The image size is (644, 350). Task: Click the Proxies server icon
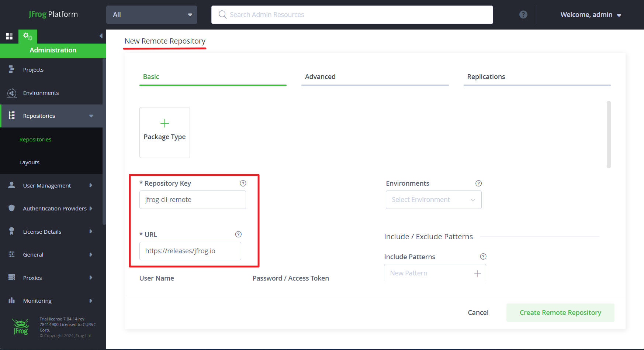12,278
